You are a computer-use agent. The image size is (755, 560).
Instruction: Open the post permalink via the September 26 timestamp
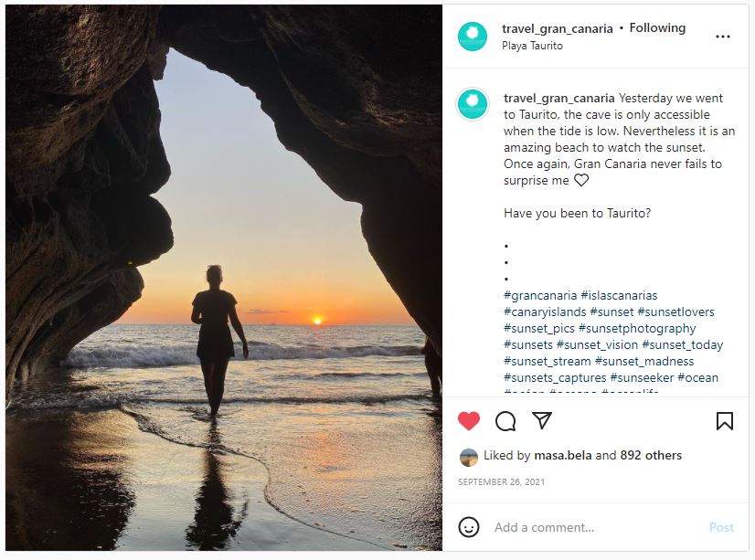coord(502,481)
